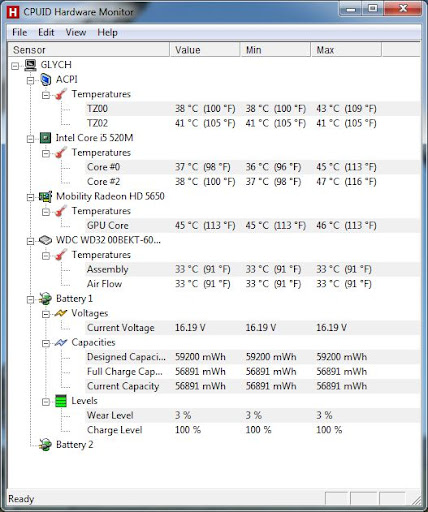Image resolution: width=428 pixels, height=512 pixels.
Task: Click the Battery 2 icon
Action: click(45, 445)
